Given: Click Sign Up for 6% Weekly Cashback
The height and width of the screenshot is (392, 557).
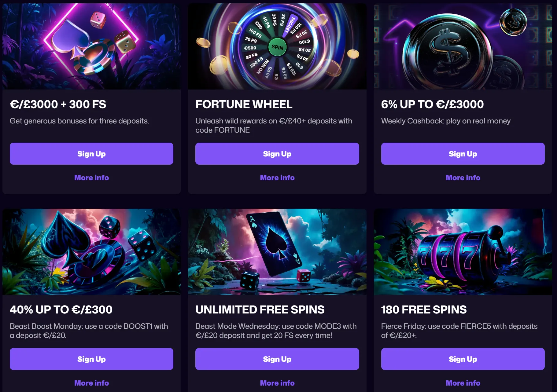Looking at the screenshot, I should click(463, 154).
